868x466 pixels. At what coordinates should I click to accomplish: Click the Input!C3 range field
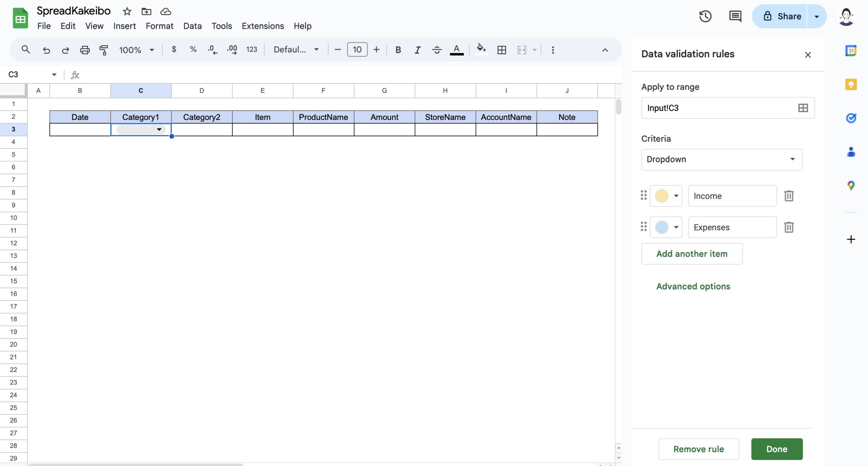(x=712, y=108)
